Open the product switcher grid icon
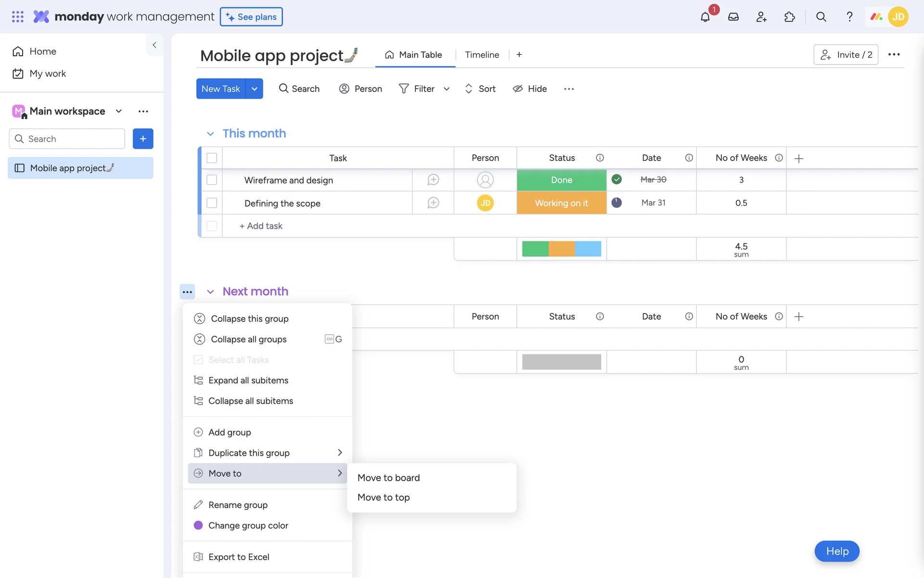Screen dimensions: 924x578 tap(18, 17)
